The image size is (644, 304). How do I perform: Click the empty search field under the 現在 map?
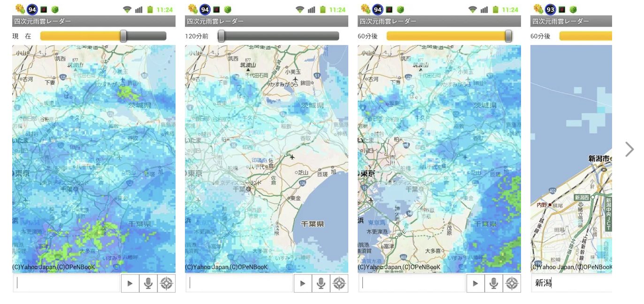click(67, 283)
